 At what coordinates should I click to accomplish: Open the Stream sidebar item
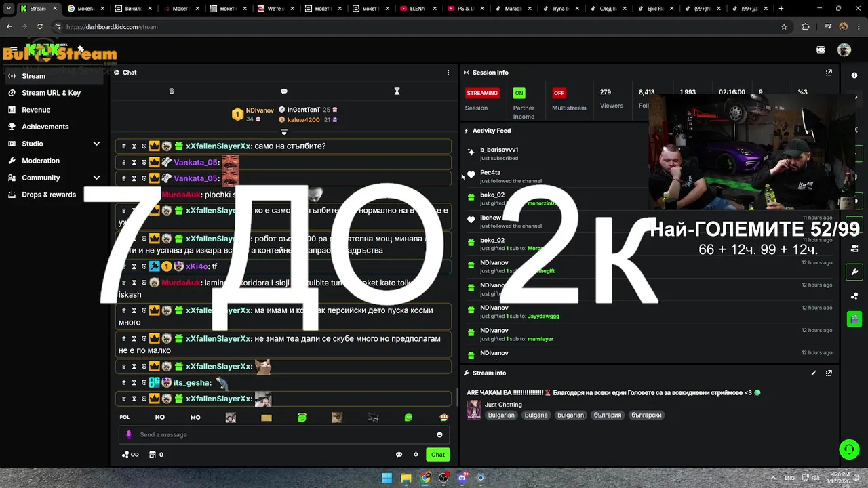tap(54, 76)
